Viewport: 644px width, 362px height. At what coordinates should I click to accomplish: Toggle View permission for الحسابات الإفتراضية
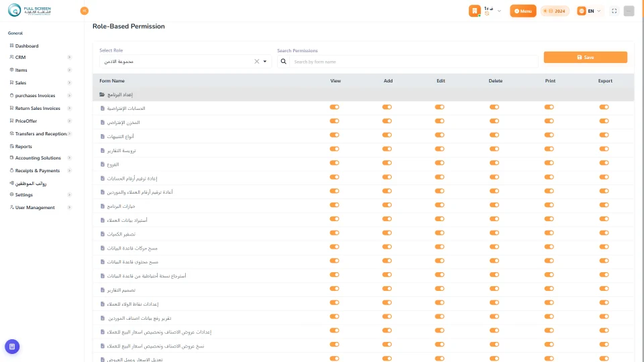point(334,107)
